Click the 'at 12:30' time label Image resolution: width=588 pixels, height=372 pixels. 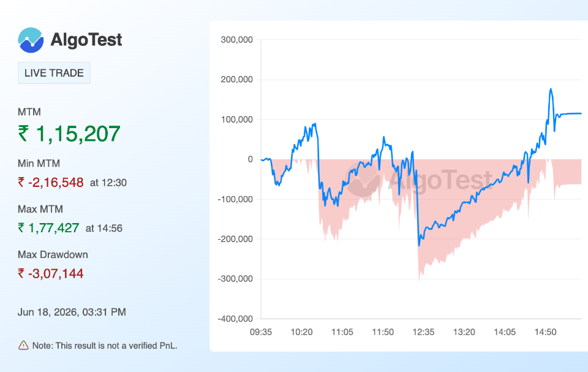click(x=108, y=183)
